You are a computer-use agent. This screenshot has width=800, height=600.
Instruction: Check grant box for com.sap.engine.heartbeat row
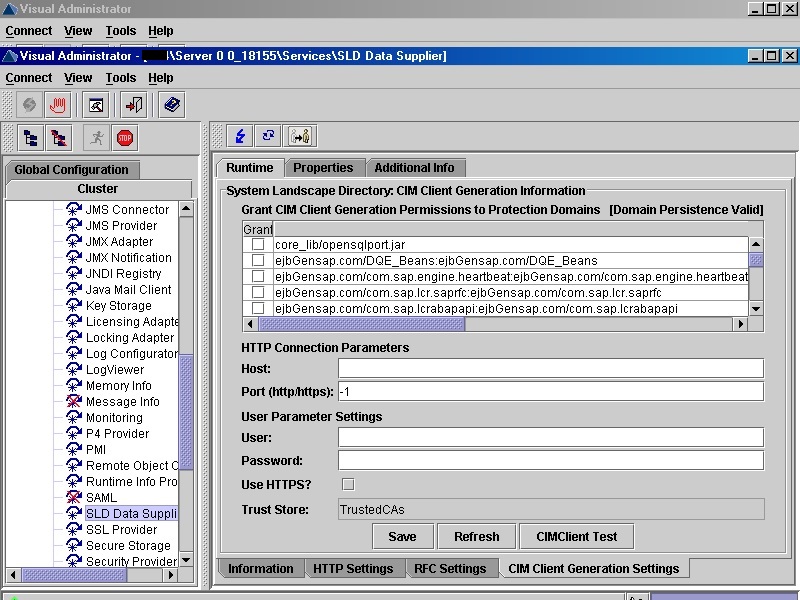(258, 277)
